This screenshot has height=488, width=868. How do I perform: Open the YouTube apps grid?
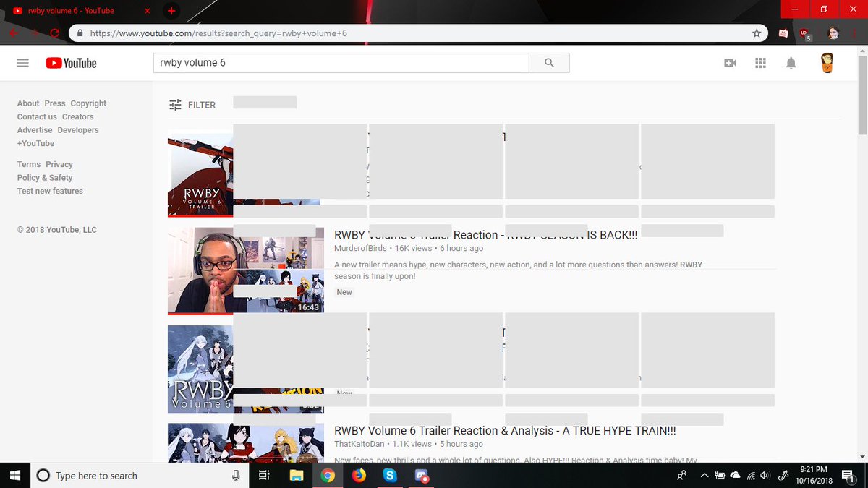[760, 63]
